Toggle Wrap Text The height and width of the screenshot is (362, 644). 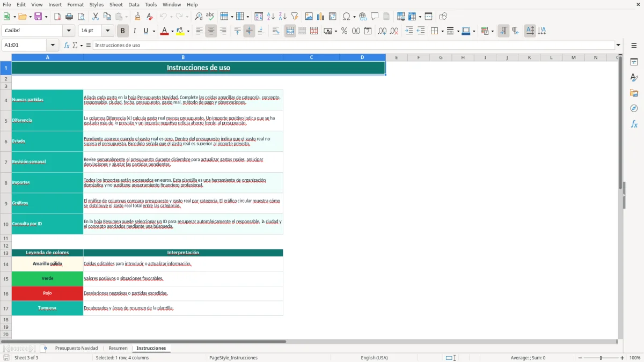tap(276, 31)
